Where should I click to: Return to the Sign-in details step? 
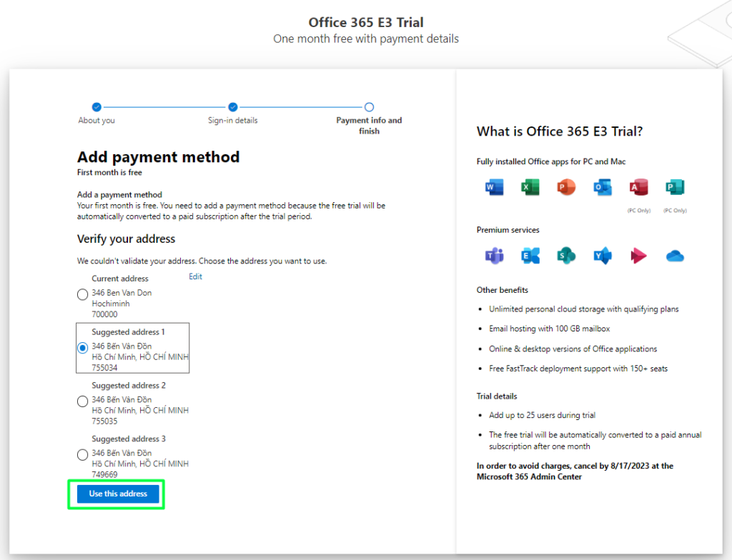coord(233,108)
